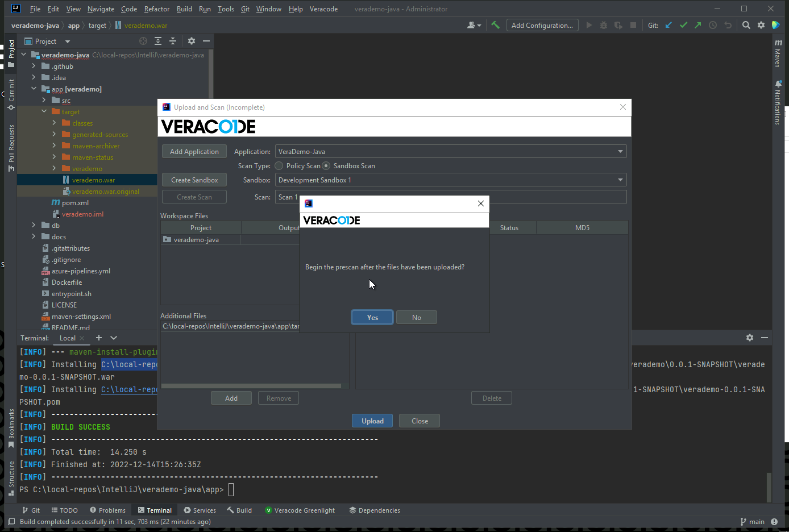Select the Policy Scan radio button

pos(279,166)
